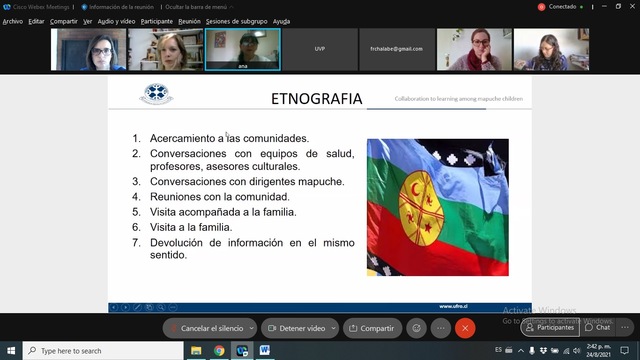640x360 pixels.
Task: Toggle the Participantes panel
Action: coord(550,327)
